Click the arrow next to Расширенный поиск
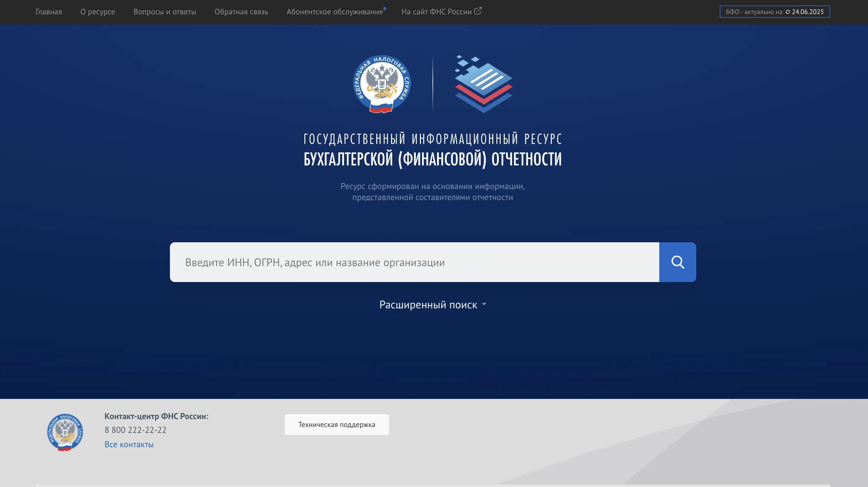Image resolution: width=868 pixels, height=487 pixels. point(484,304)
